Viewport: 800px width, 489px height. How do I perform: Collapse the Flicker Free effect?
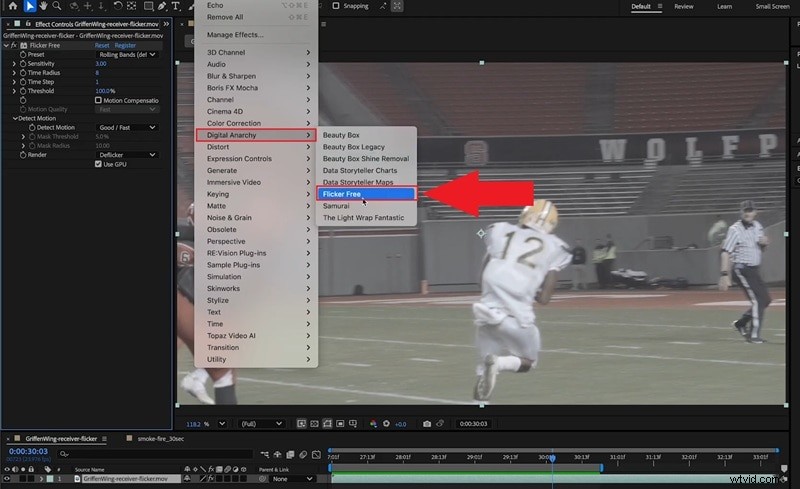(6, 45)
